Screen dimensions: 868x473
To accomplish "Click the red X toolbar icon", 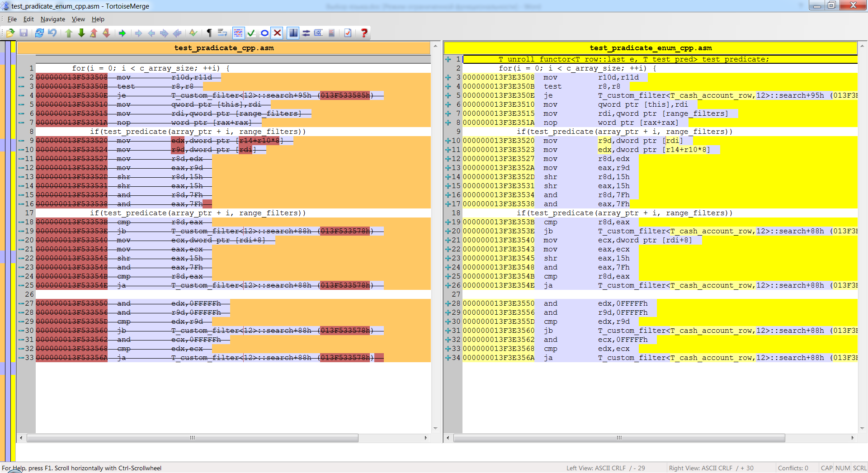I will (x=277, y=33).
